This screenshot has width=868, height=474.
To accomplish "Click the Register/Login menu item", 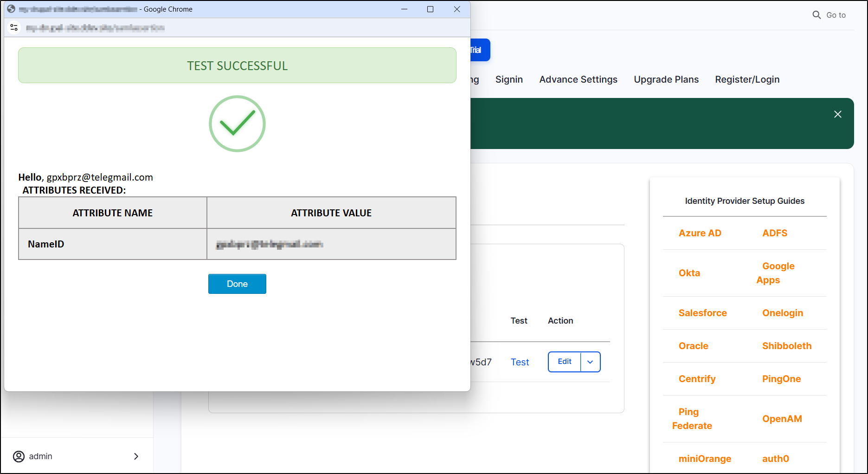I will tap(747, 79).
